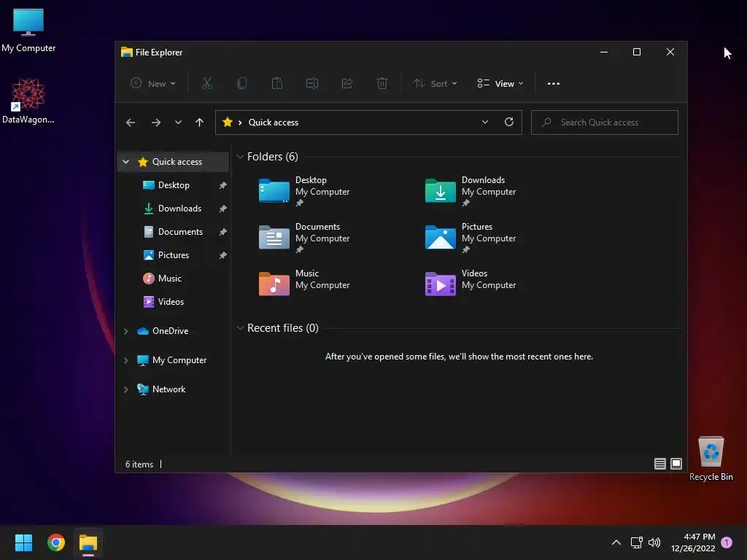Open the Downloads folder tile
Viewport: 747px width, 560px height.
471,192
